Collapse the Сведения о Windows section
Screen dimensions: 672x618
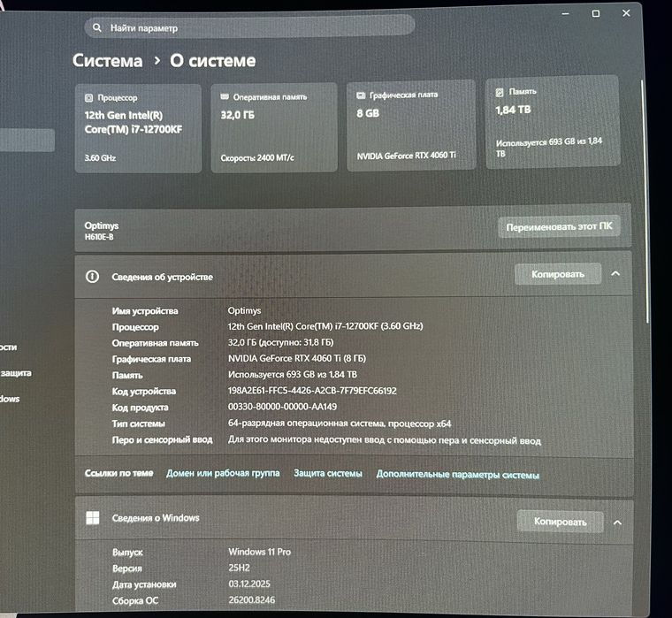(x=617, y=523)
